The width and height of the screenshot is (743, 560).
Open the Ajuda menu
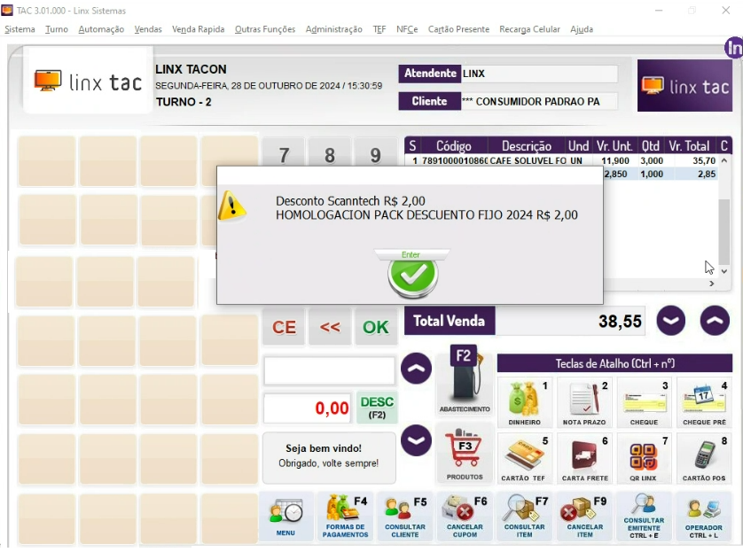pyautogui.click(x=582, y=29)
